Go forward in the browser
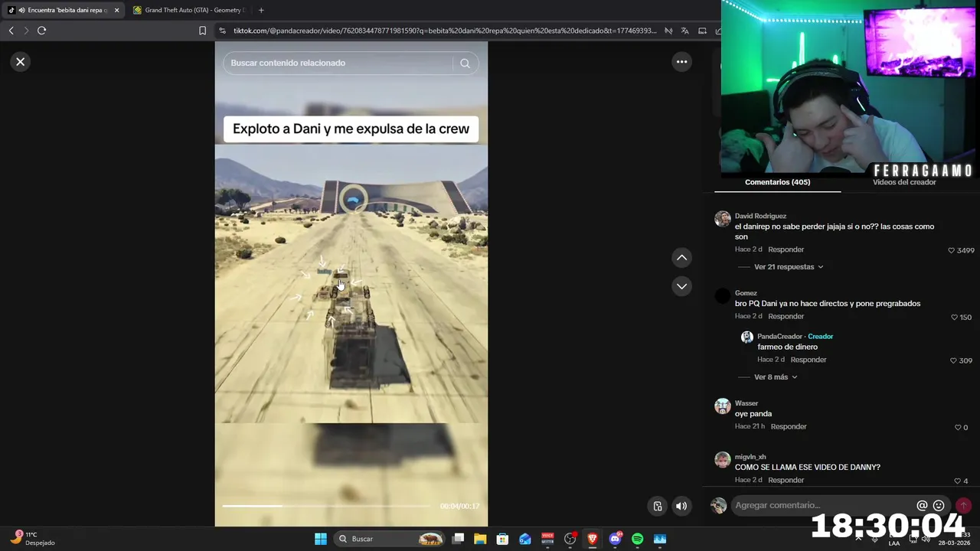The image size is (980, 551). (25, 31)
